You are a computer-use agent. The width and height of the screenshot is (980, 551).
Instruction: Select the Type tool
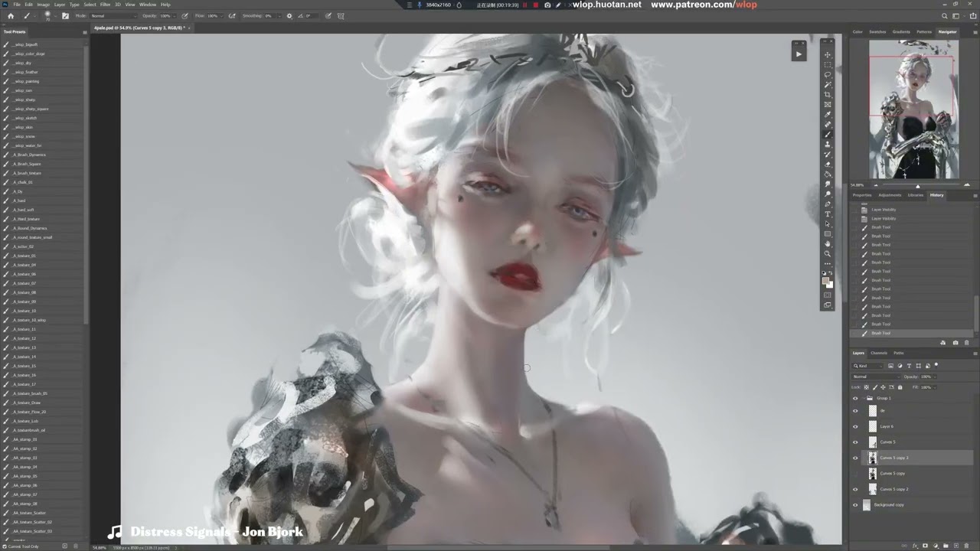click(x=828, y=214)
